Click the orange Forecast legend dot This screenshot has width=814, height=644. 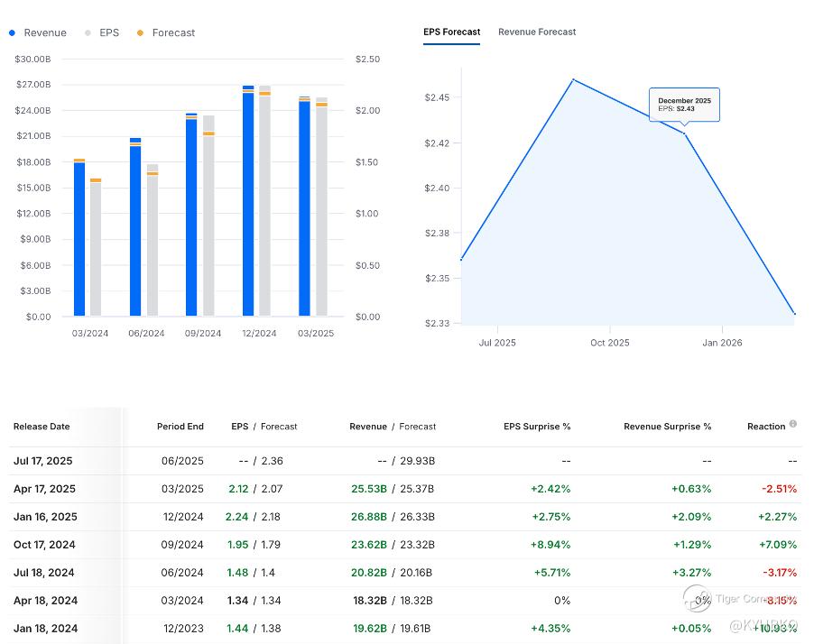pos(140,32)
